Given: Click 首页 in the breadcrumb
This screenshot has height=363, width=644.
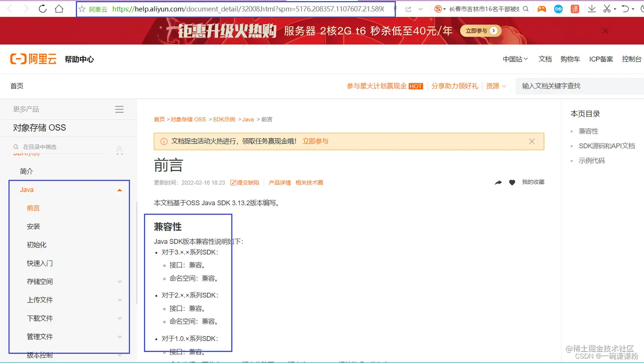Looking at the screenshot, I should pos(159,120).
